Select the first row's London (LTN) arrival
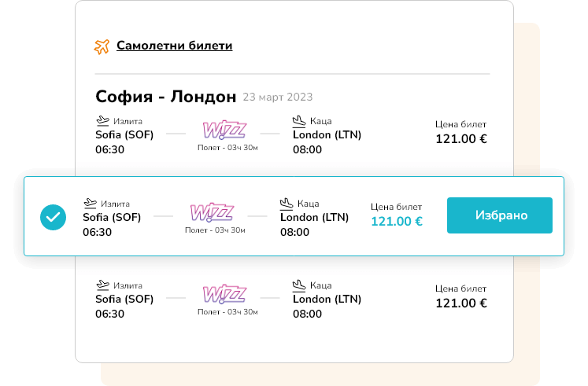 pos(327,134)
